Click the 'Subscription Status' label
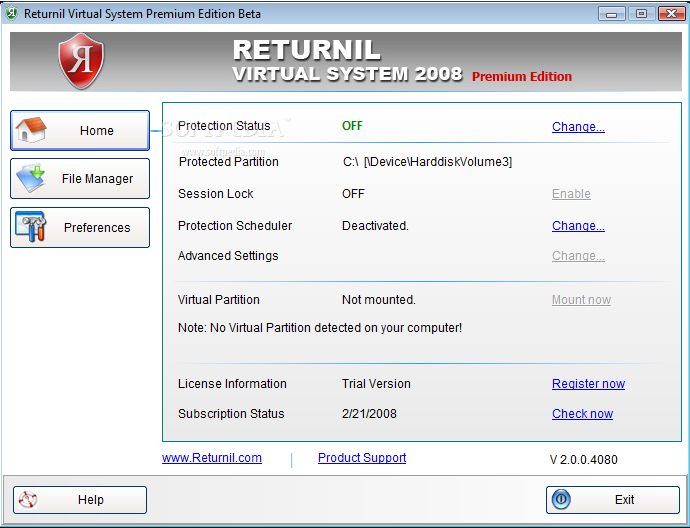The width and height of the screenshot is (690, 528). (231, 414)
